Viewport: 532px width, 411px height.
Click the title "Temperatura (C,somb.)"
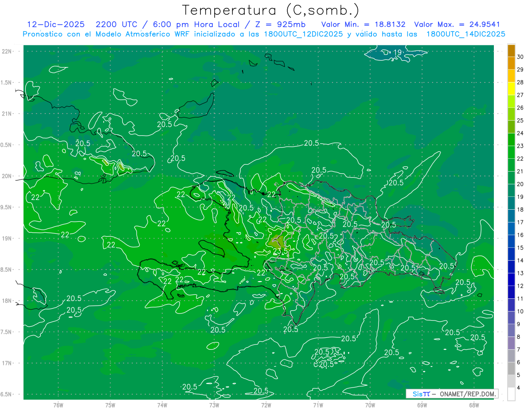271,10
